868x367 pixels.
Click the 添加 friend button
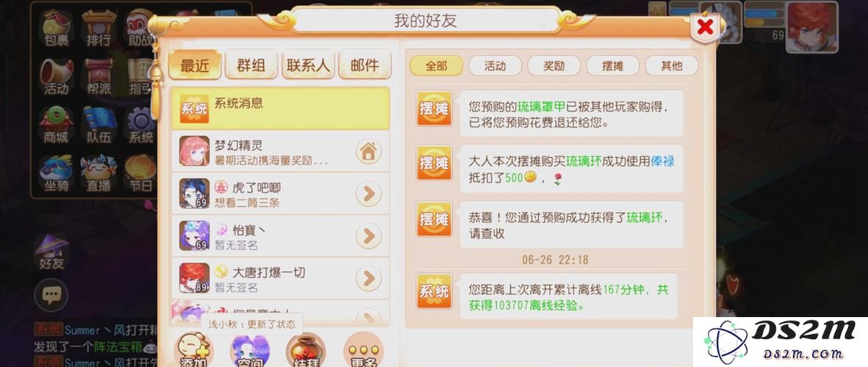tap(194, 350)
